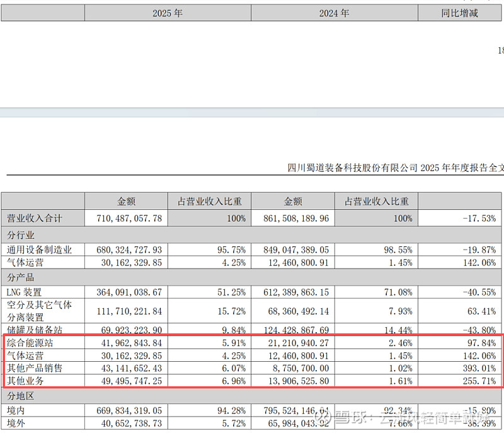This screenshot has width=504, height=433.
Task: Click the share value 5.91%
Action: [x=234, y=343]
